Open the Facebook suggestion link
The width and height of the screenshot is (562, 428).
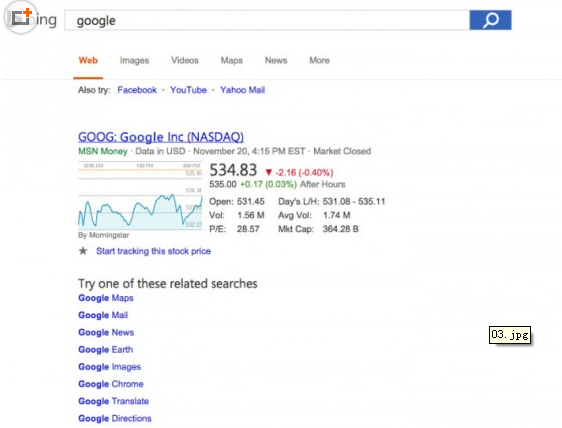point(137,90)
